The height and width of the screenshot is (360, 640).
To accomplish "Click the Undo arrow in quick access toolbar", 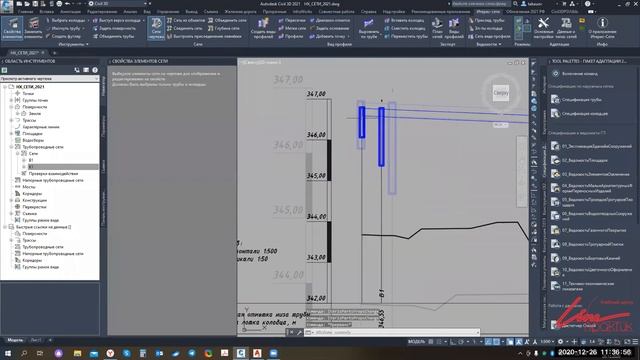I will pos(67,4).
